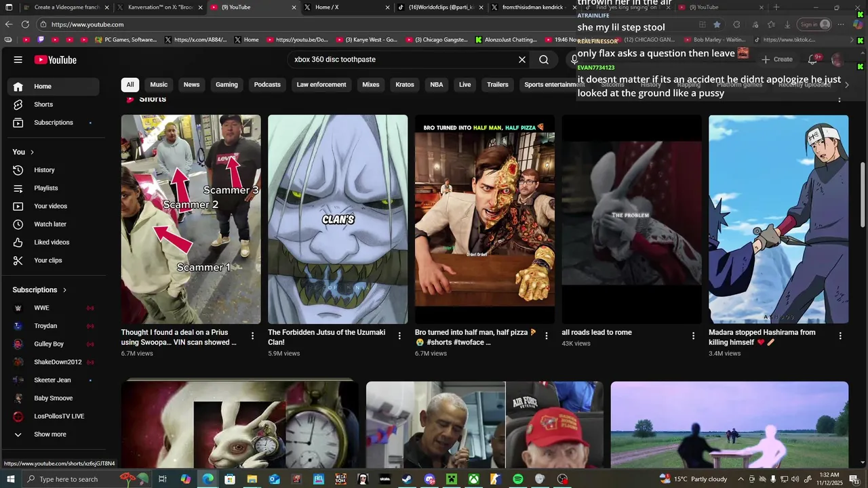This screenshot has width=868, height=488.
Task: Open the ShakeDown2012 subscription channel
Action: [54, 362]
